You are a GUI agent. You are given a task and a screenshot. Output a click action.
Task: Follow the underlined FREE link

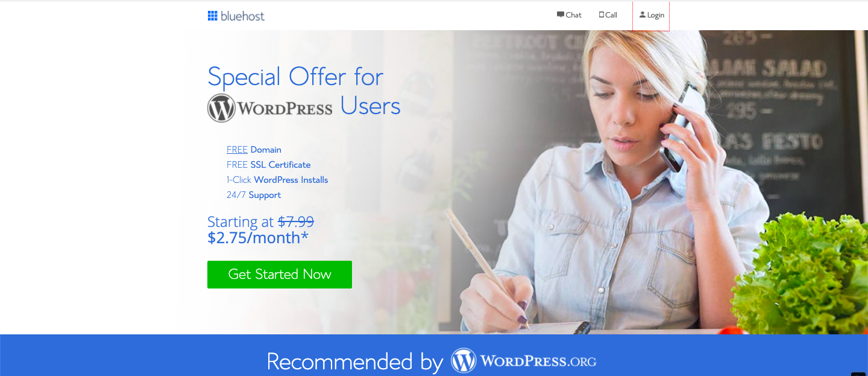coord(237,150)
